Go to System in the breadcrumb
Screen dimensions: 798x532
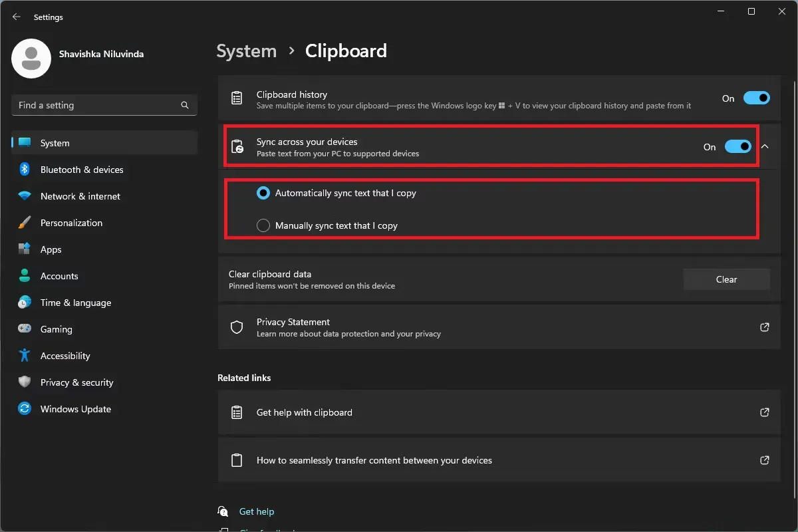click(247, 51)
